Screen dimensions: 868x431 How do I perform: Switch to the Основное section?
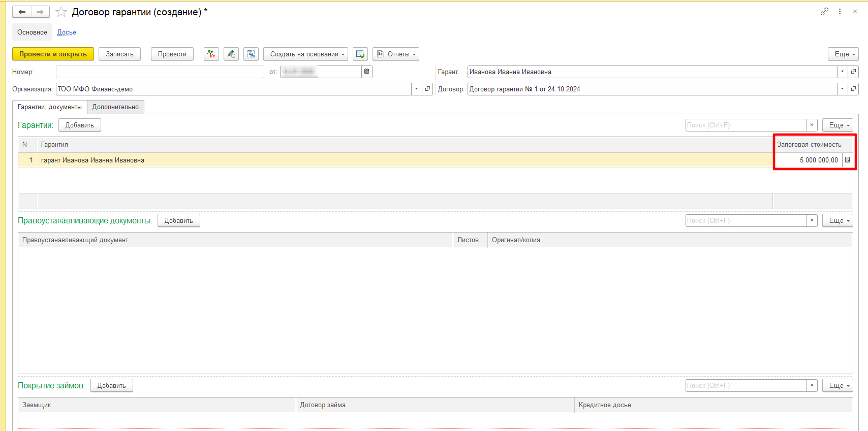[32, 32]
